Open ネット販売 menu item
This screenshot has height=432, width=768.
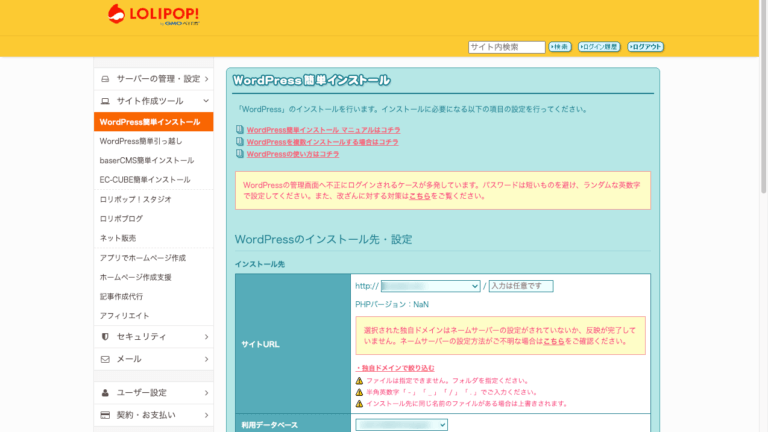153,238
